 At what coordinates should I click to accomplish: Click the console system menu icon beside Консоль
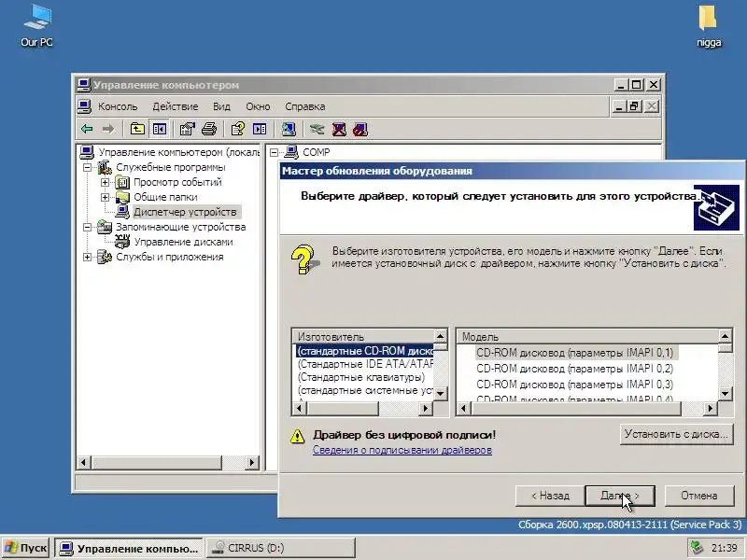[84, 106]
